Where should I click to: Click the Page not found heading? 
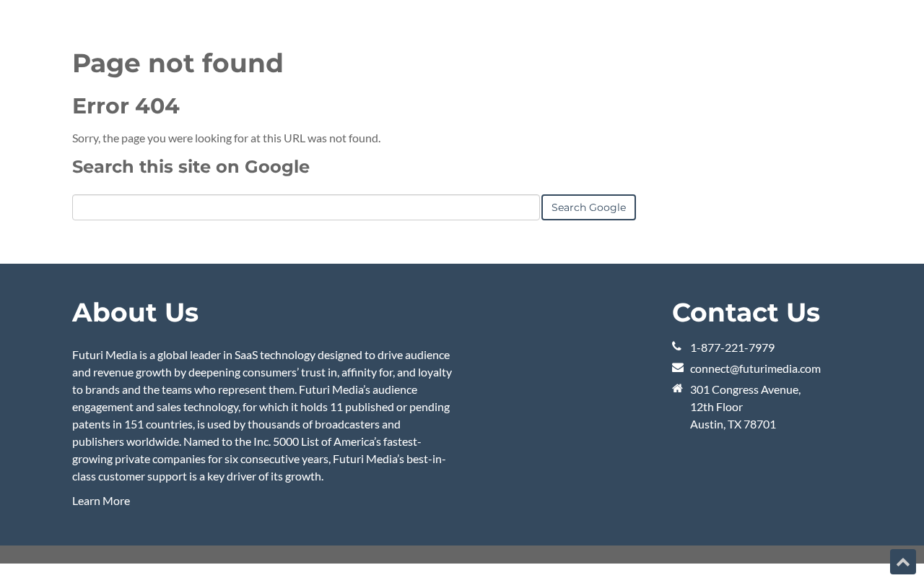[x=178, y=63]
